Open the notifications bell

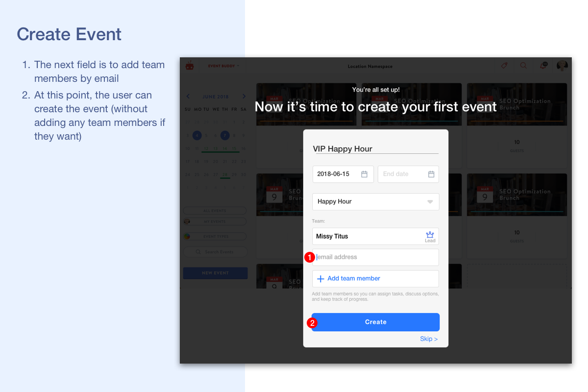click(x=543, y=66)
